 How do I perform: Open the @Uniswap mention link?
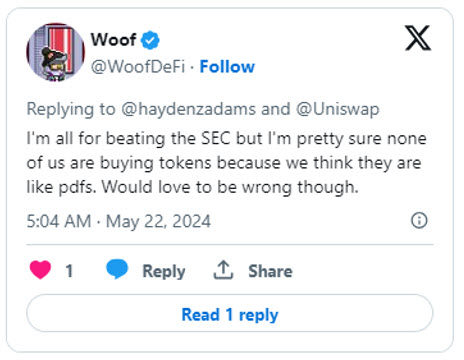click(x=338, y=110)
